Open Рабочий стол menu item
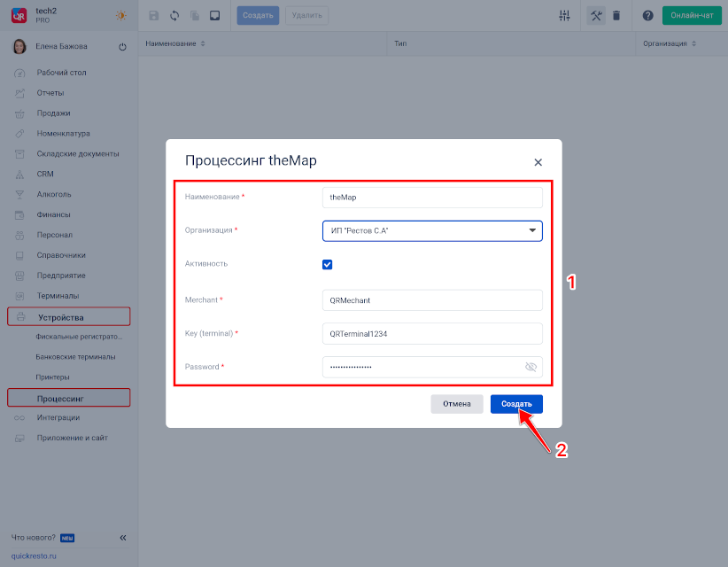Screen dimensions: 728x567 [61, 73]
